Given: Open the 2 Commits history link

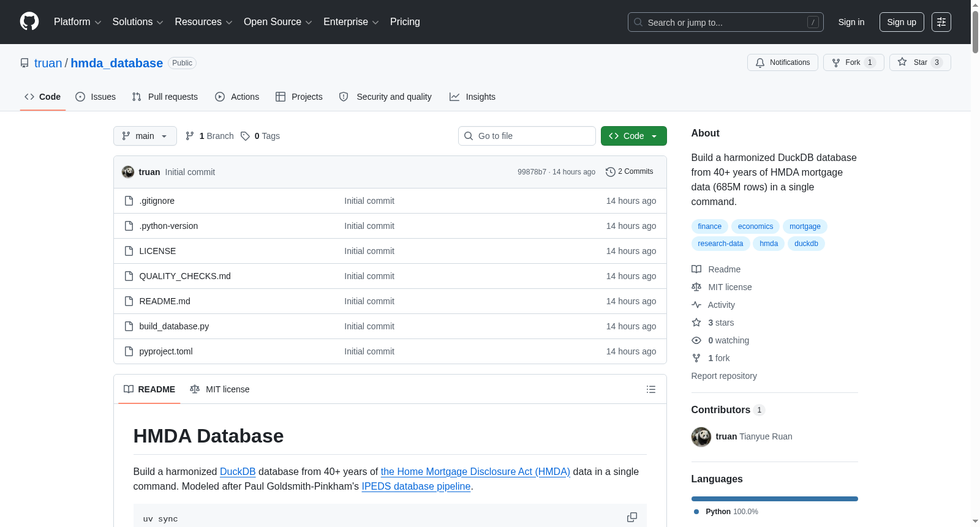Looking at the screenshot, I should (x=629, y=171).
